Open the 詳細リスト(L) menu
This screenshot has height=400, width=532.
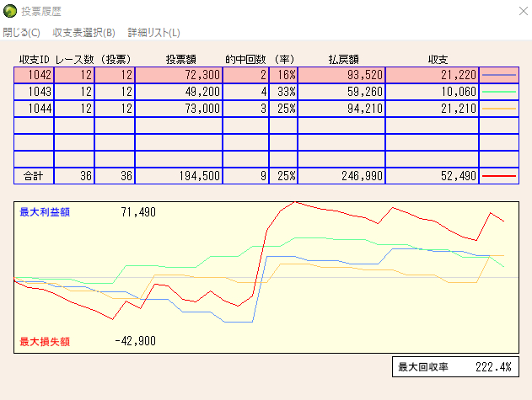tap(153, 33)
